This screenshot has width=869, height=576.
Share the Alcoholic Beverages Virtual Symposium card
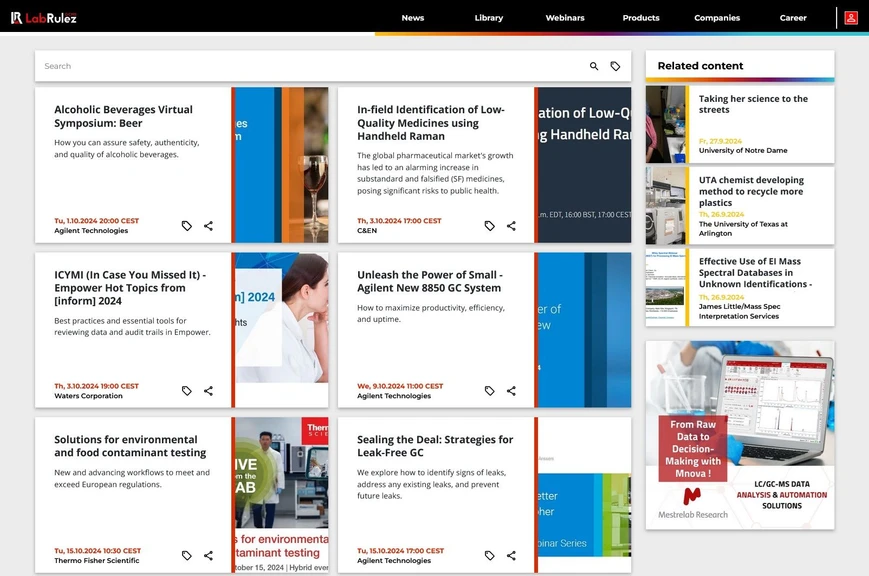tap(208, 226)
